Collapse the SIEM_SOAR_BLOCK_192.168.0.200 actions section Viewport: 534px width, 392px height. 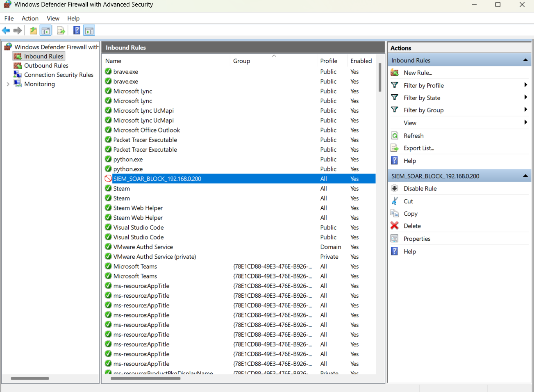pos(525,176)
